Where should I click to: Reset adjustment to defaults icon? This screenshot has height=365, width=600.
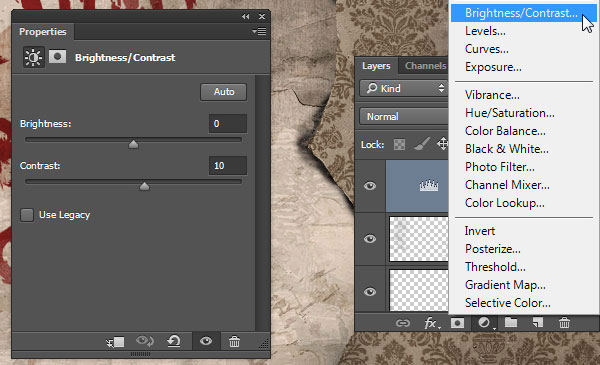174,341
